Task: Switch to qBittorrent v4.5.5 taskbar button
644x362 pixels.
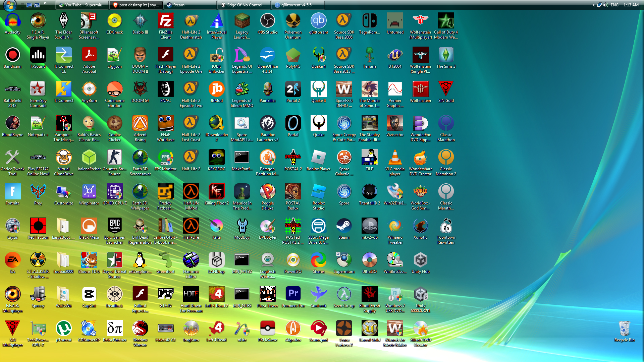Action: pyautogui.click(x=299, y=5)
